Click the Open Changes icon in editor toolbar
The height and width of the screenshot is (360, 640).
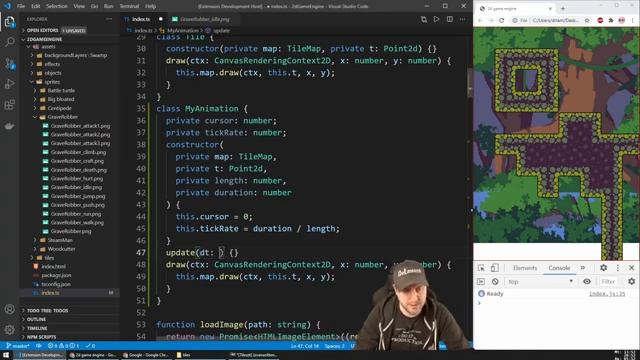click(424, 19)
